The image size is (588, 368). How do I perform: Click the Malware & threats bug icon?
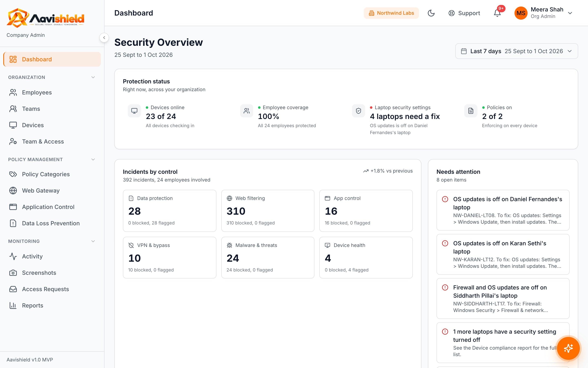coord(229,245)
